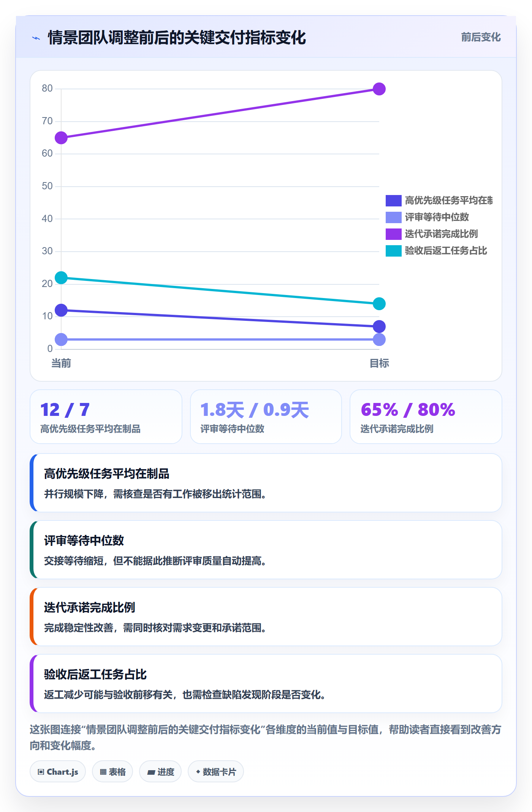532x812 pixels.
Task: Click the Chart.js tag chip
Action: [58, 772]
